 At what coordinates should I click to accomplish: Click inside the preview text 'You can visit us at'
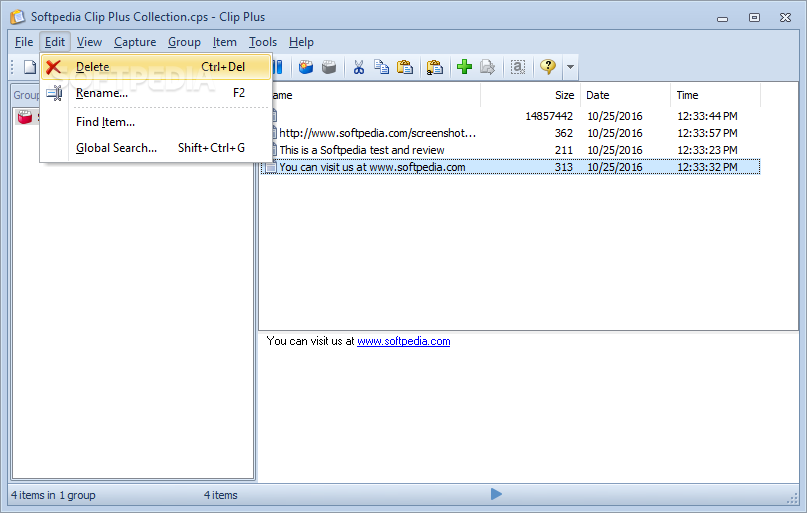click(x=310, y=341)
